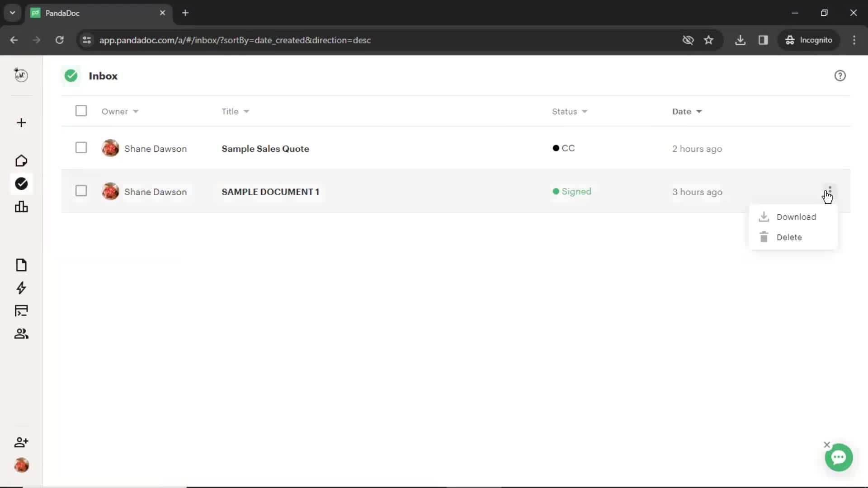The image size is (868, 488).
Task: Open user profile avatar at bottom sidebar
Action: point(21,465)
